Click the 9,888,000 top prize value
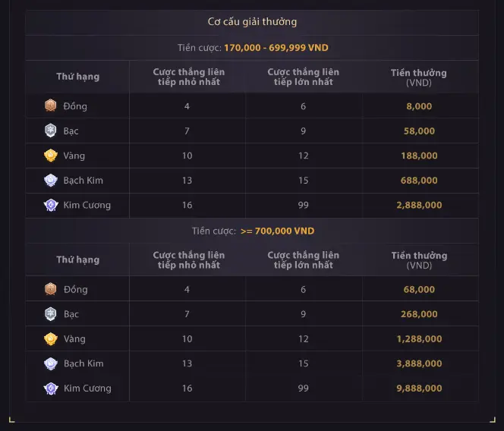This screenshot has width=504, height=431. point(419,389)
